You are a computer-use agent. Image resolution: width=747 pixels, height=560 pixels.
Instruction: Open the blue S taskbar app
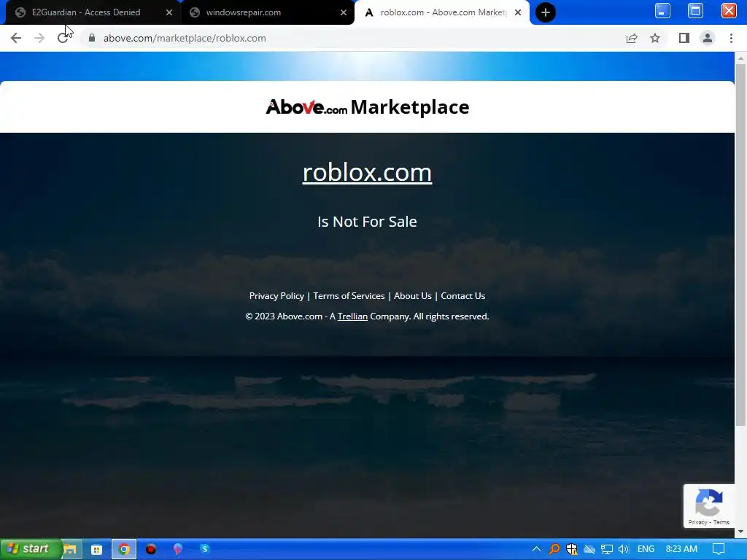(x=205, y=549)
